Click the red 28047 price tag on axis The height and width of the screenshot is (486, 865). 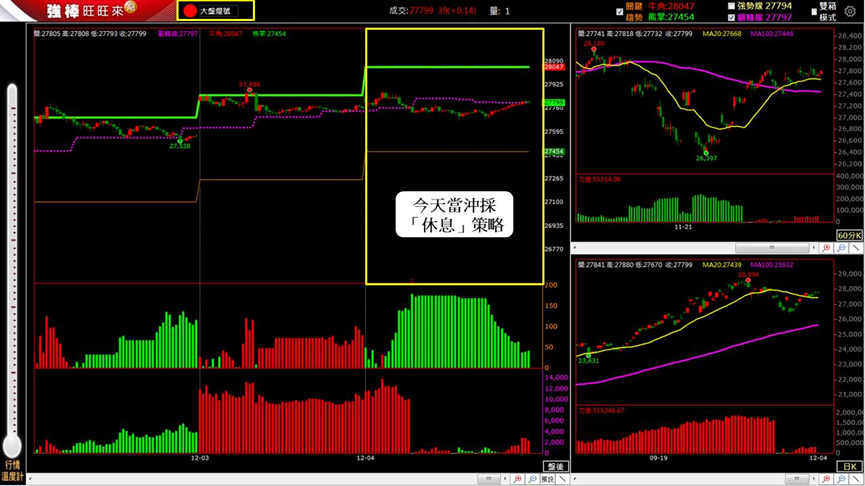[x=554, y=67]
